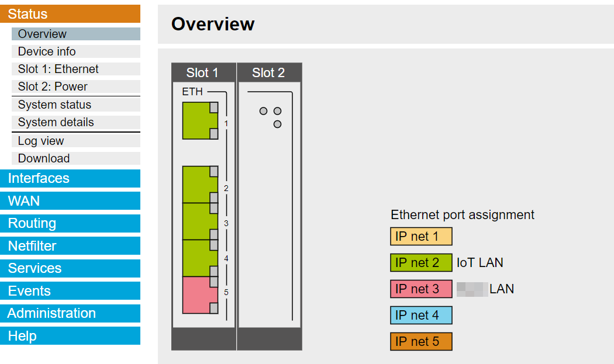Click the Slot 2 power connector icon
Image resolution: width=614 pixels, height=364 pixels.
coord(270,116)
